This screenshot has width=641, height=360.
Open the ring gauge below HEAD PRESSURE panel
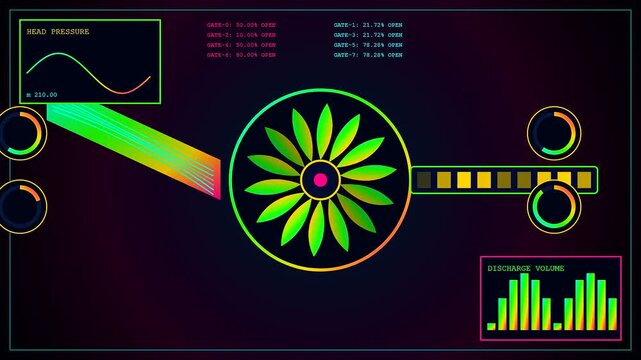(20, 133)
